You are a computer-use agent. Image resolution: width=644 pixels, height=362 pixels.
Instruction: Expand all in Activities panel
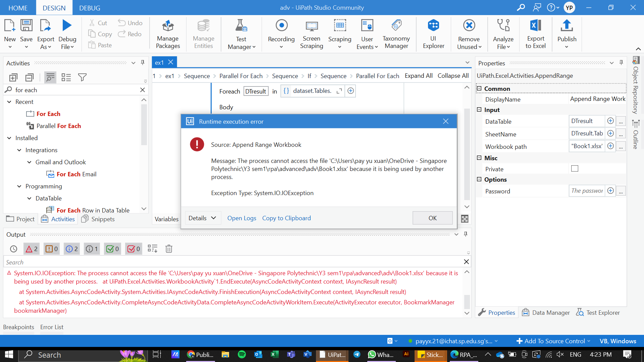coord(13,77)
